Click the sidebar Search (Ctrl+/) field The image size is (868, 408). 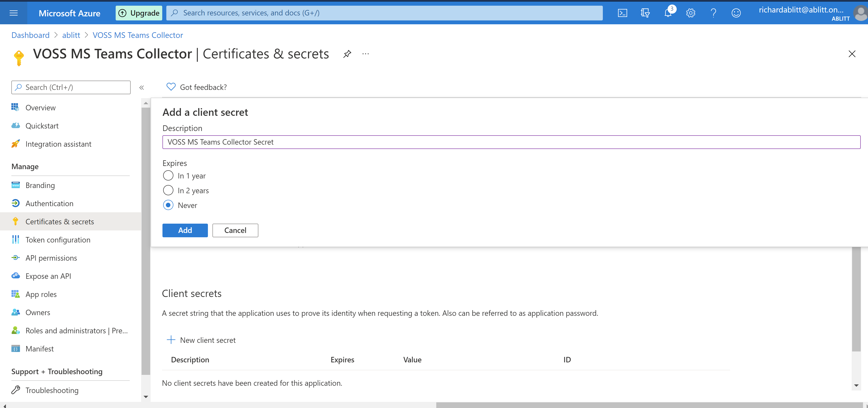coord(71,87)
